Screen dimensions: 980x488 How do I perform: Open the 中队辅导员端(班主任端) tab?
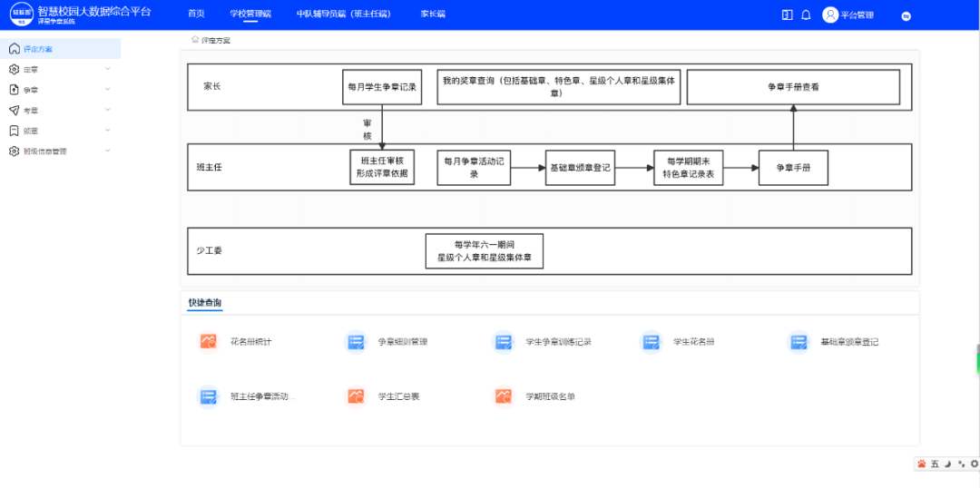pyautogui.click(x=343, y=15)
